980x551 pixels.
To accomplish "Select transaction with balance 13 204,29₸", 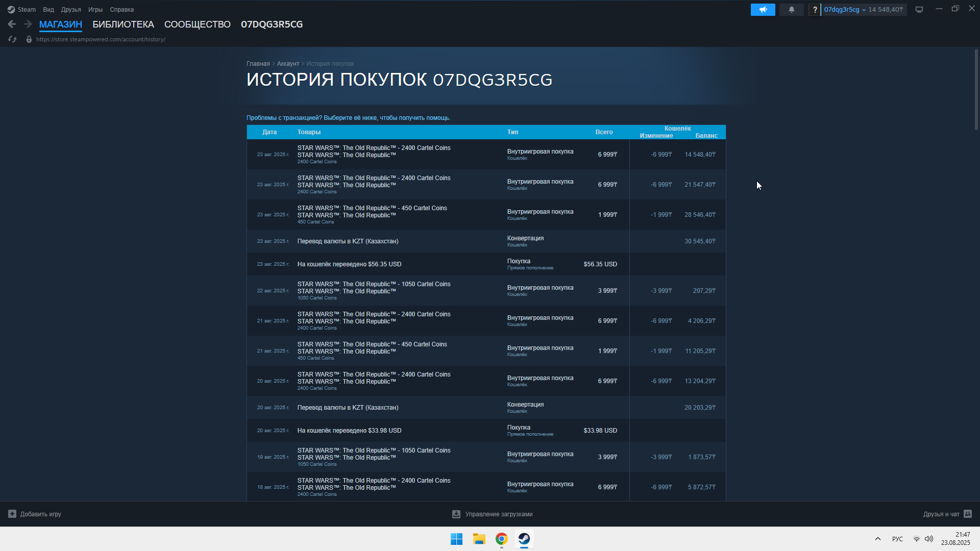I will coord(486,381).
